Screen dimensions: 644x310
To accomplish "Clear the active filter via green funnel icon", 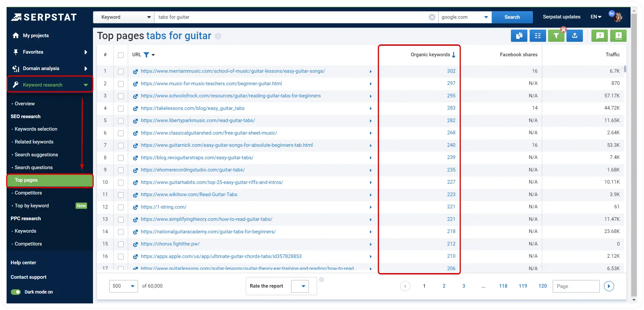I will point(556,36).
